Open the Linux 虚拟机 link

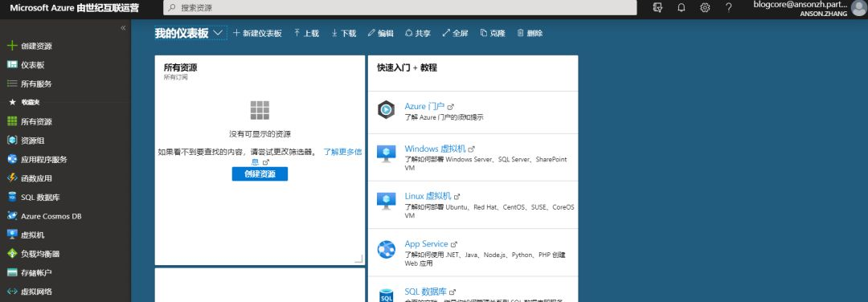428,196
